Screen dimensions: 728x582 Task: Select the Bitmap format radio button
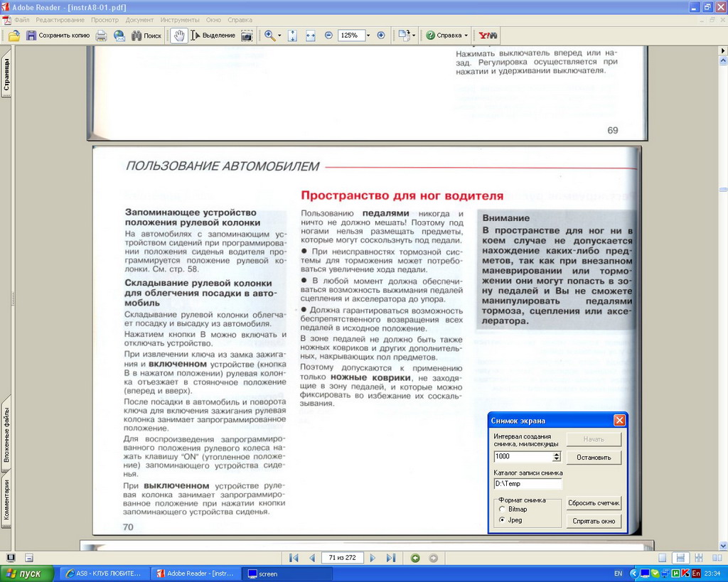tap(503, 510)
